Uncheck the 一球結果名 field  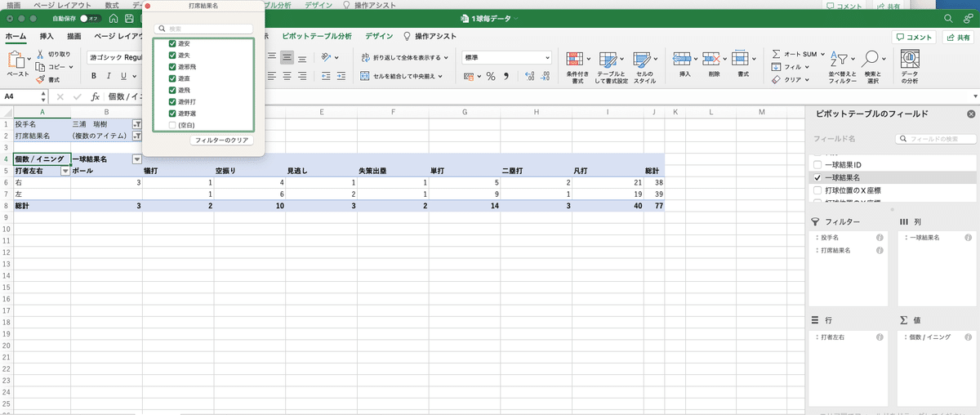[817, 177]
